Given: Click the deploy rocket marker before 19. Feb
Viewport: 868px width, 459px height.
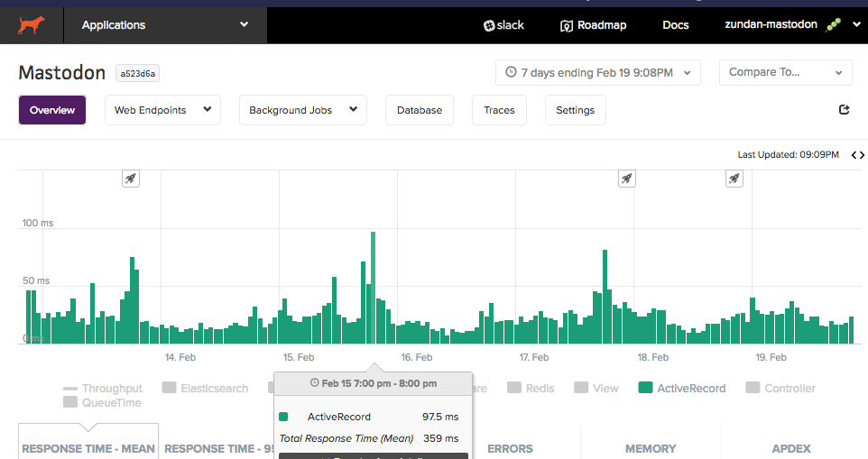Looking at the screenshot, I should (x=734, y=179).
